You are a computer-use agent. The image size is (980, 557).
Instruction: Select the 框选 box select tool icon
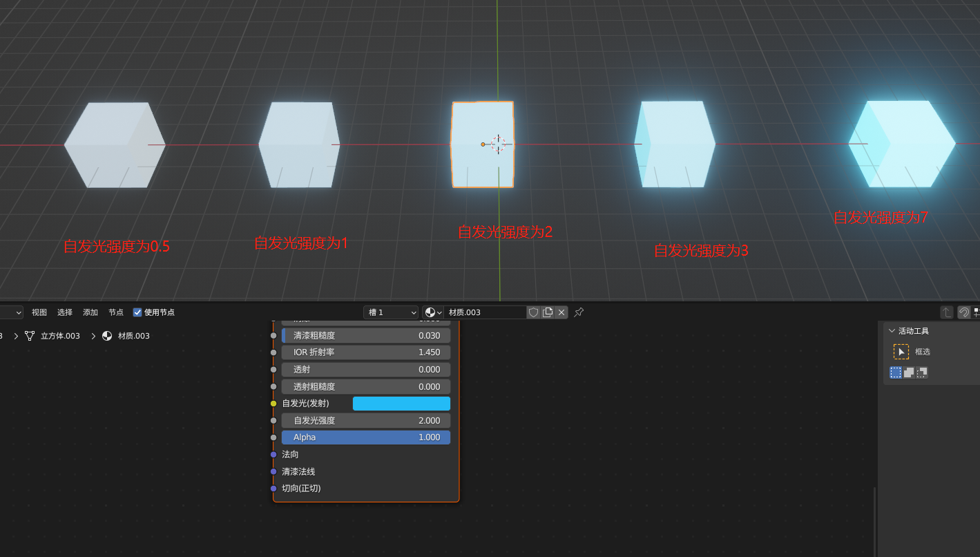[x=901, y=352]
